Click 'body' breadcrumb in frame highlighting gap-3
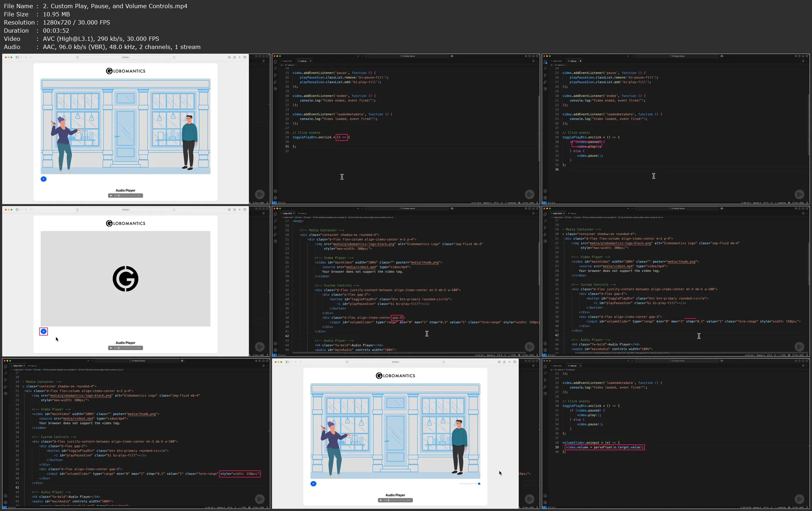The image size is (812, 511). [x=308, y=217]
